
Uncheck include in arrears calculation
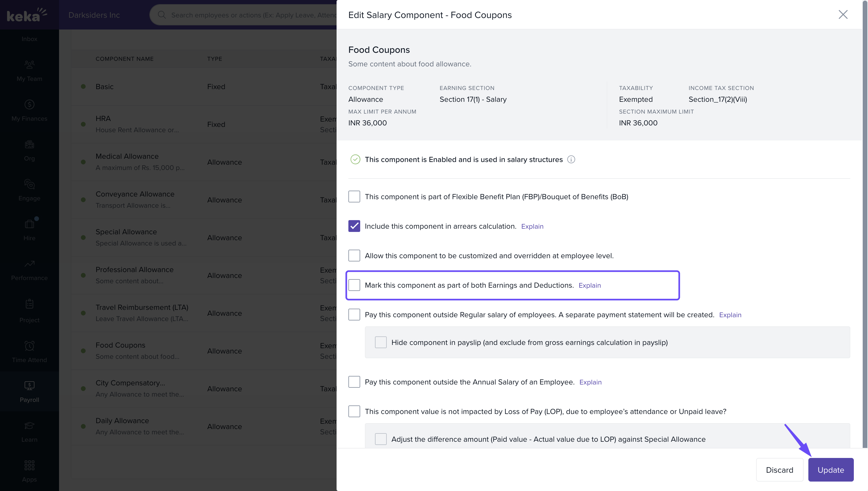[354, 226]
